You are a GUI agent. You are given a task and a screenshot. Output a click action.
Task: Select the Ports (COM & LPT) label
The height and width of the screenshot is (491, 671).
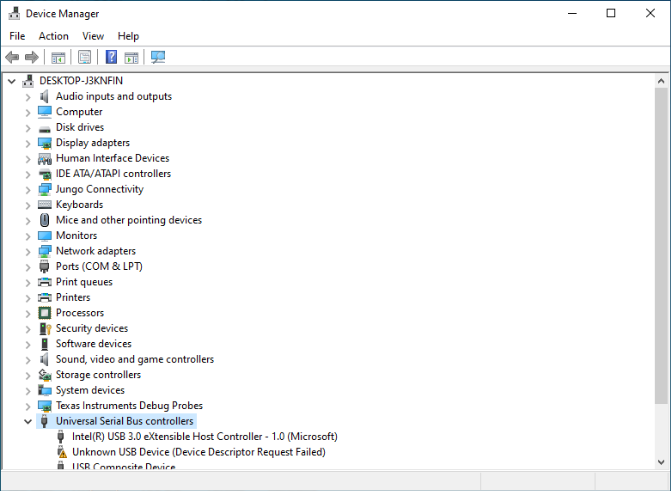(x=99, y=266)
